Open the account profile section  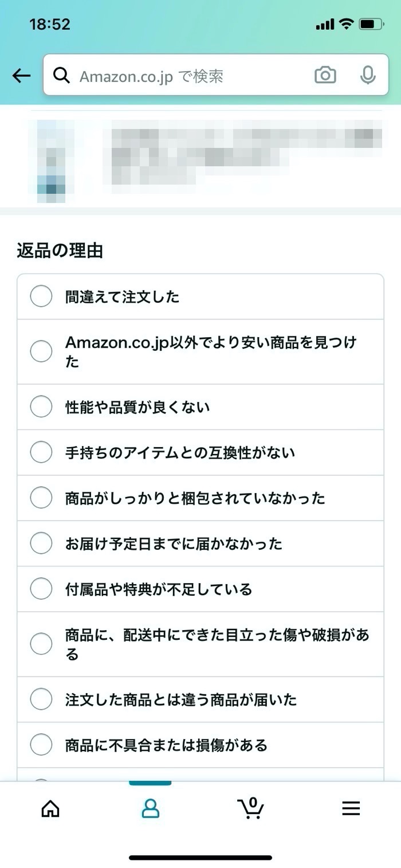tap(150, 808)
